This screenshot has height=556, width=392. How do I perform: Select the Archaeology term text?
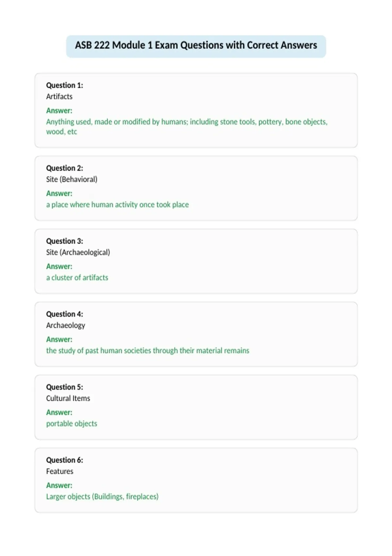click(x=65, y=325)
